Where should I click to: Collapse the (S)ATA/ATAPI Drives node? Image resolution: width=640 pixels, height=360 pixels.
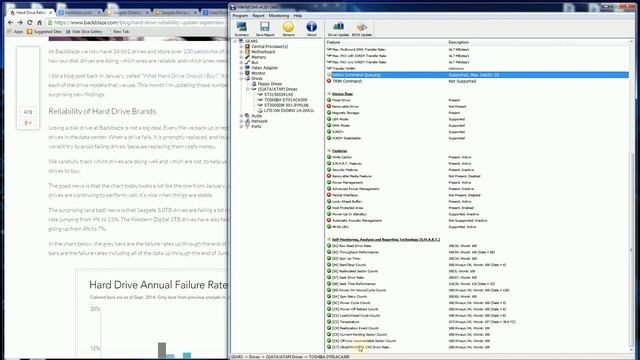click(247, 89)
